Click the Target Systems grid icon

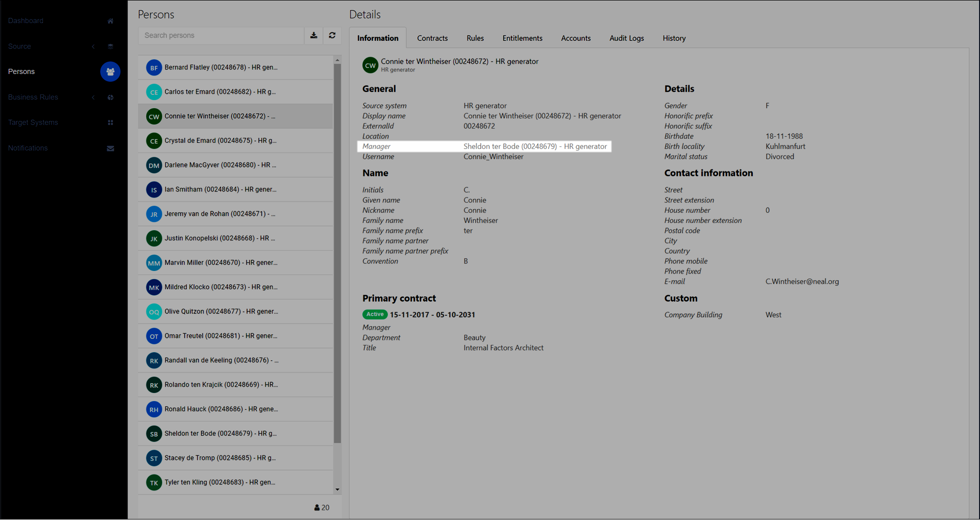pyautogui.click(x=110, y=122)
